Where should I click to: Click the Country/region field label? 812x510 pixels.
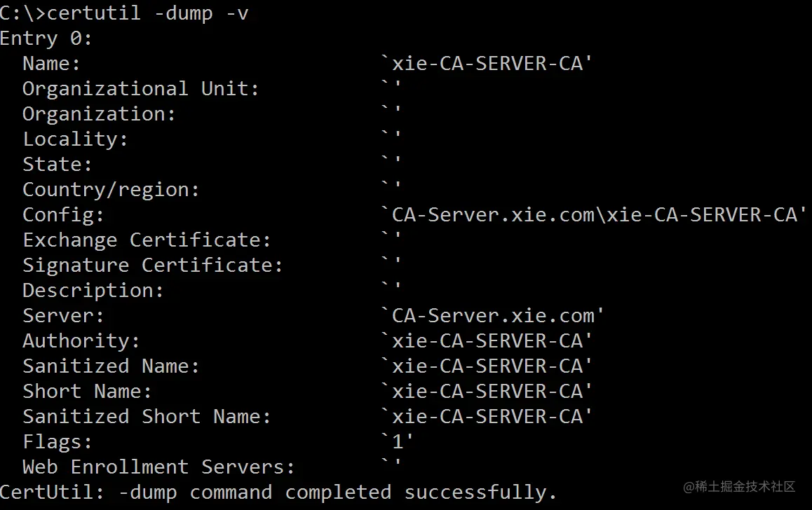111,190
